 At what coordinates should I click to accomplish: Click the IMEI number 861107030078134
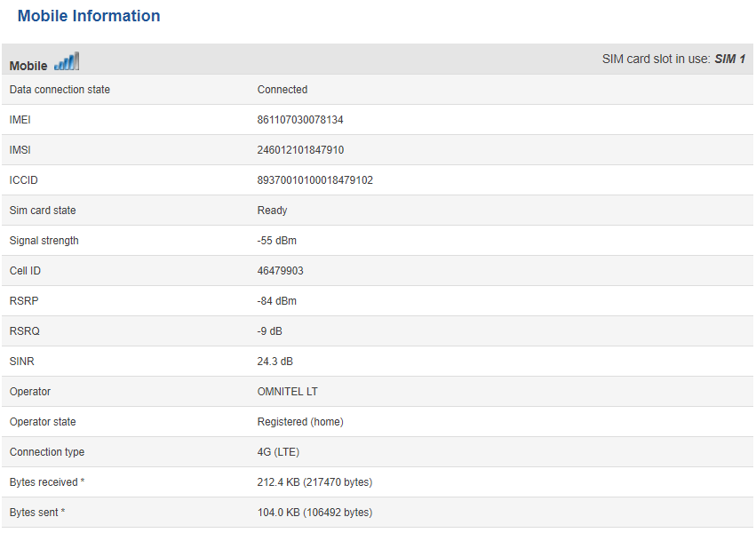(x=300, y=120)
